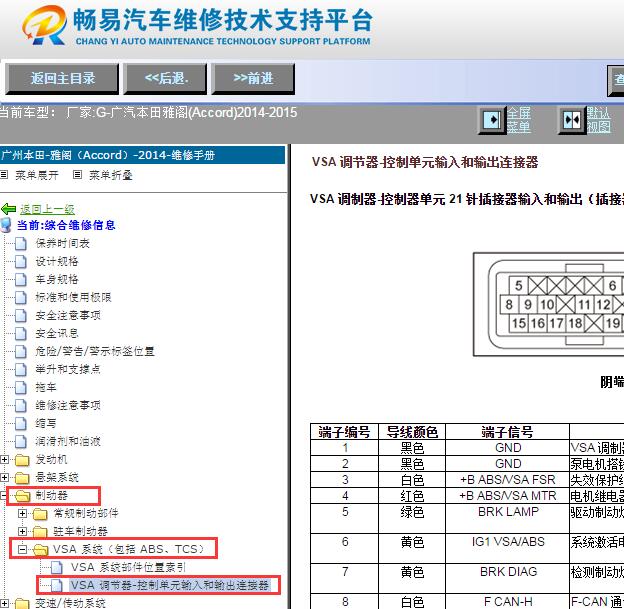Click 导线颜色 column header

click(x=412, y=432)
